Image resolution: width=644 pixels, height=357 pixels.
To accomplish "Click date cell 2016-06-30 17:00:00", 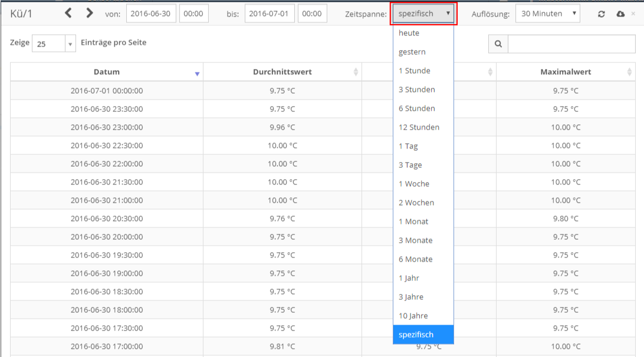I will click(x=107, y=346).
